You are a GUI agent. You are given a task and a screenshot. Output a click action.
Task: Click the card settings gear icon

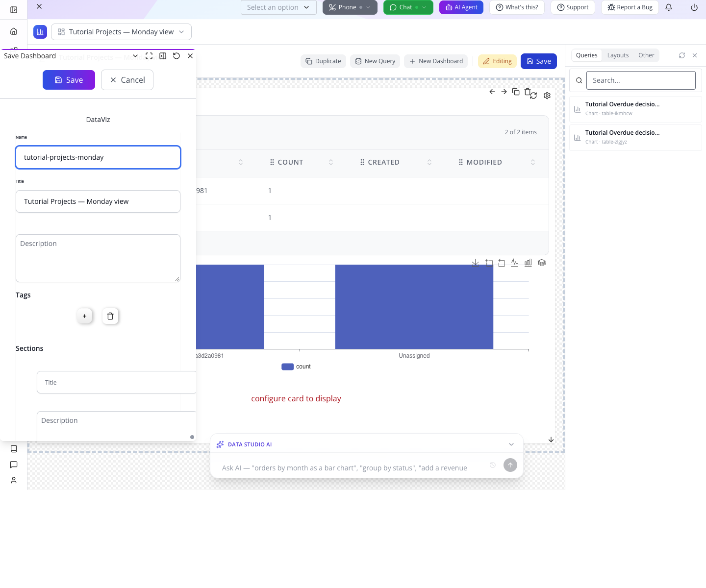[547, 96]
